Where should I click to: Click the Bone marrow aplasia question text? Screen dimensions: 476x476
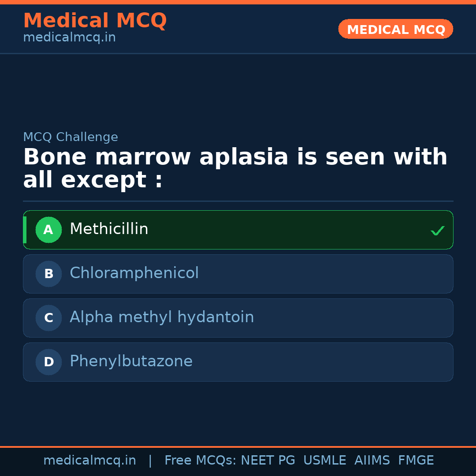pyautogui.click(x=235, y=168)
